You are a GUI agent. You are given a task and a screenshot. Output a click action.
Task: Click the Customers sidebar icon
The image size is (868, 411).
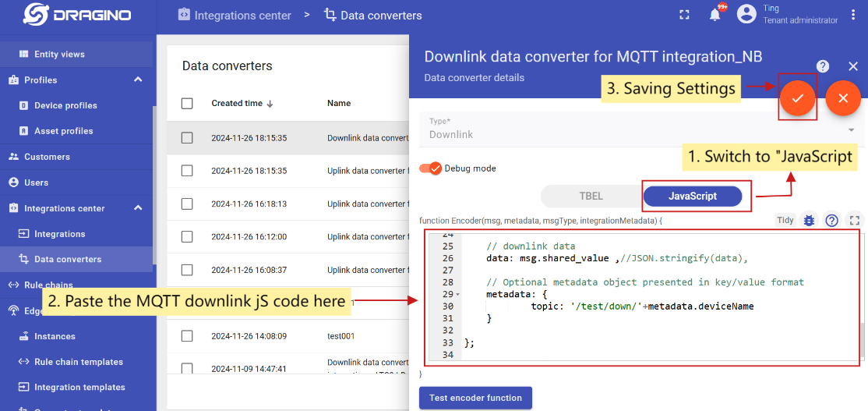(x=14, y=157)
